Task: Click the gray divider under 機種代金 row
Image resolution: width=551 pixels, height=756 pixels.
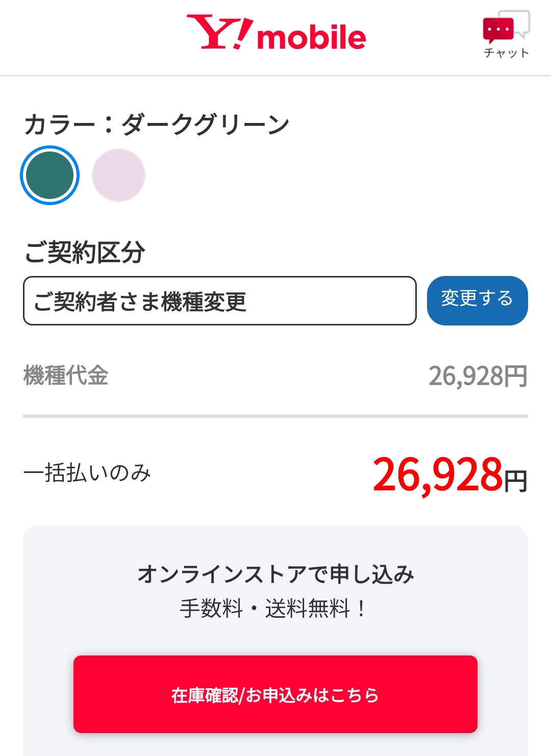Action: [x=275, y=416]
